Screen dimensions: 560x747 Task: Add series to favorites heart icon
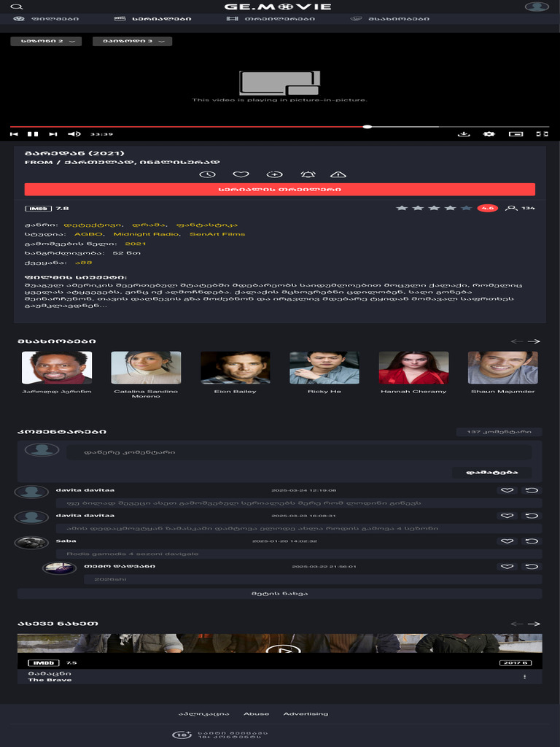coord(241,174)
